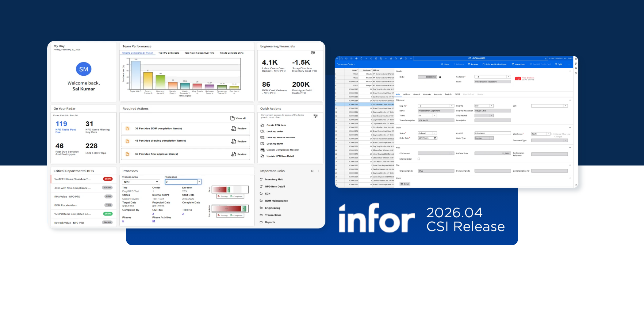The image size is (644, 331).
Task: Click the help question icon on right edge
Action: 576,73
